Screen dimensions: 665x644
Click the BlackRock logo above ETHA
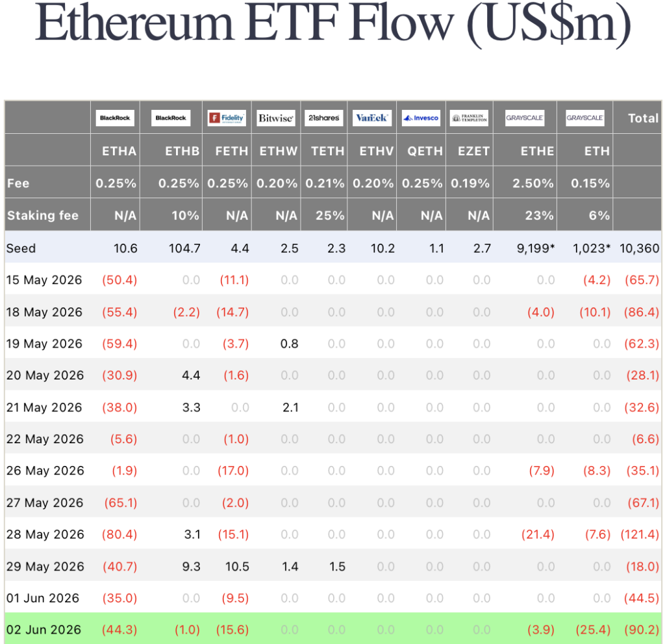(115, 118)
